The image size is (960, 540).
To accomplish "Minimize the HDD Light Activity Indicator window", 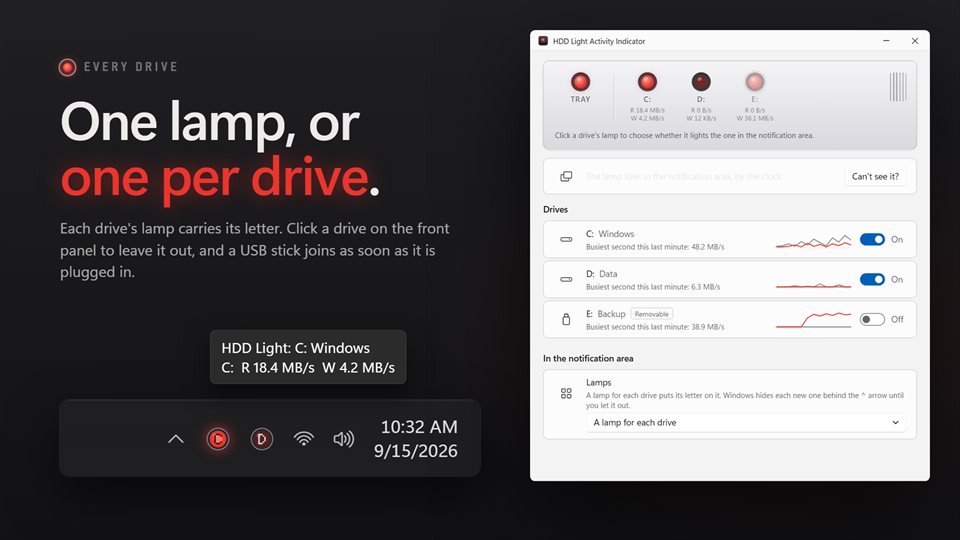I will coord(886,40).
